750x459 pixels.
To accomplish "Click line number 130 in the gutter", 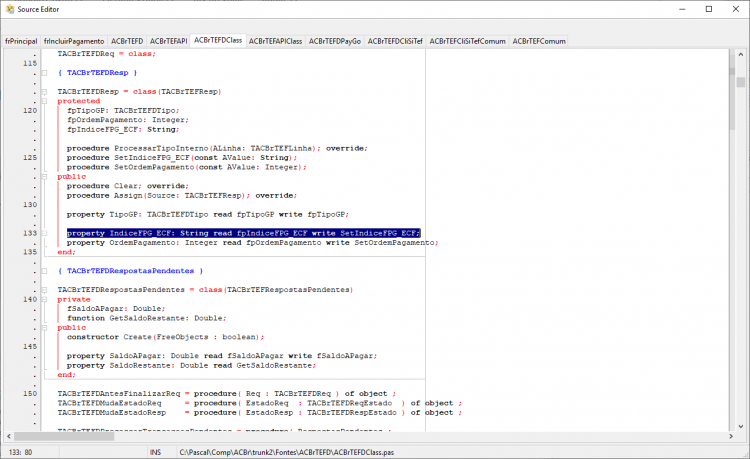I will (30, 205).
